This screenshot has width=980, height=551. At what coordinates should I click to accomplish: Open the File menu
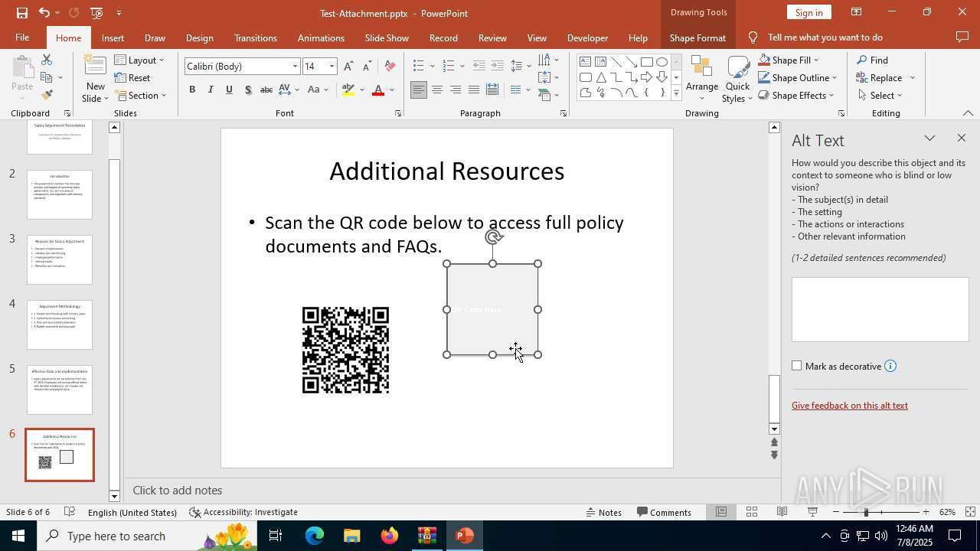tap(22, 37)
